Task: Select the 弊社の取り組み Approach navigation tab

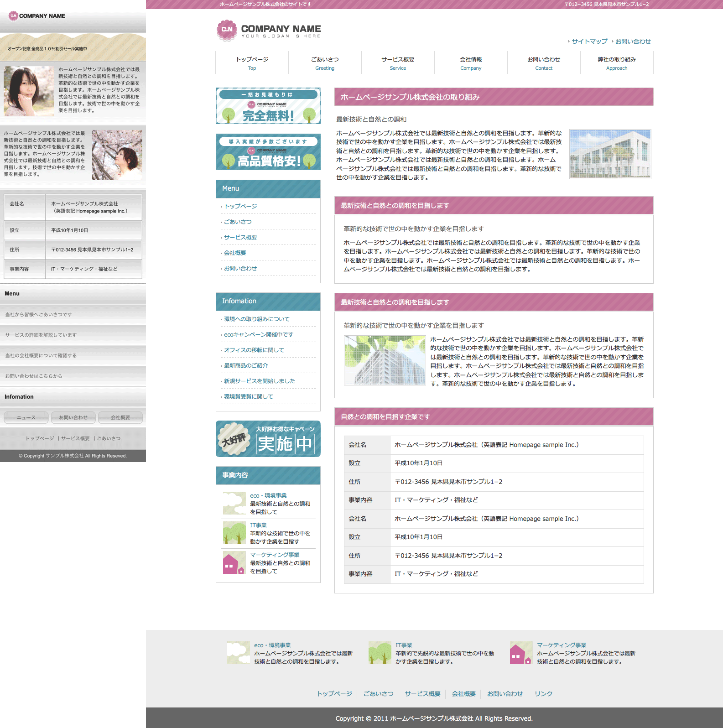Action: [617, 63]
